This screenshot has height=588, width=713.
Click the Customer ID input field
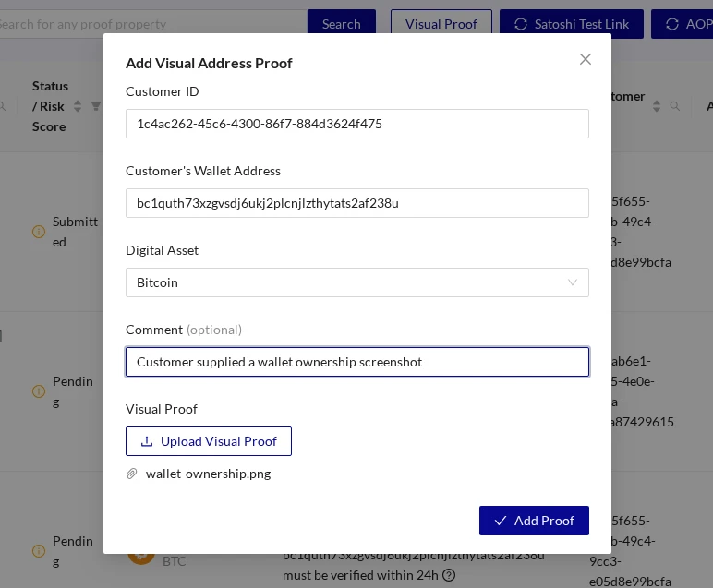356,124
